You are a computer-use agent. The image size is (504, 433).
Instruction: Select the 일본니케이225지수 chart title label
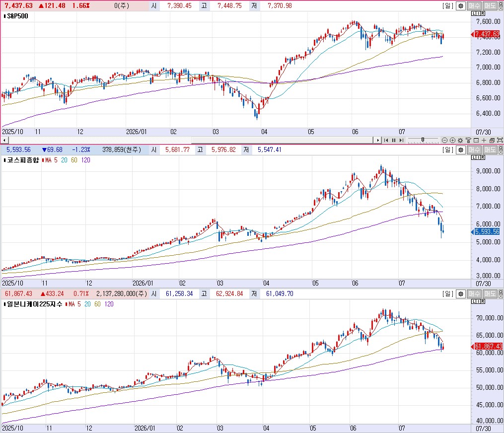(x=34, y=304)
